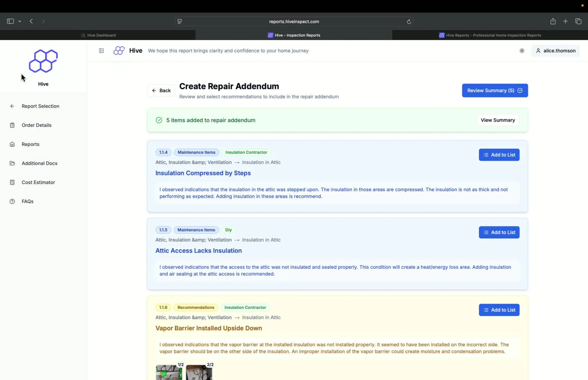Viewport: 588px width, 380px height.
Task: Focus the reports.hiveinspect.com address field
Action: pyautogui.click(x=294, y=21)
